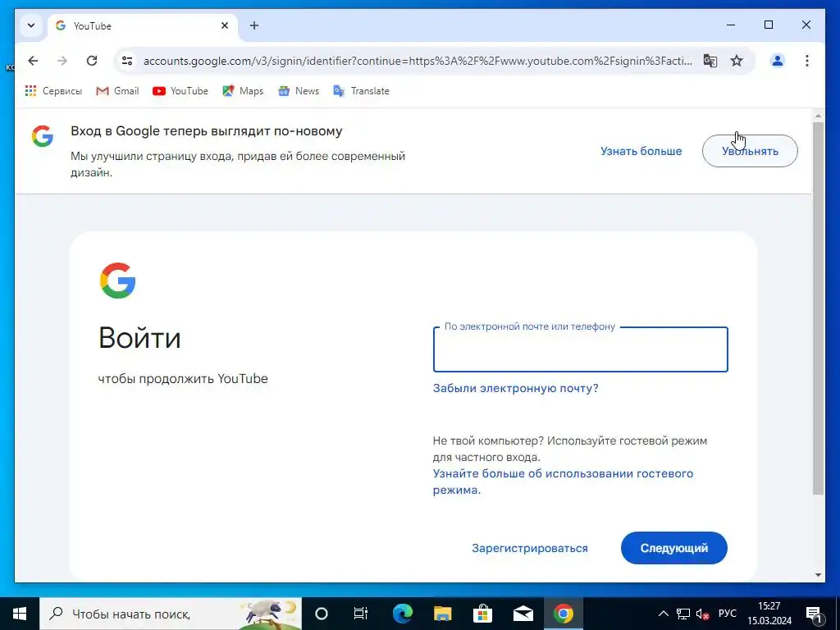The image size is (840, 630).
Task: Open Chrome three-dot menu
Action: 807,61
